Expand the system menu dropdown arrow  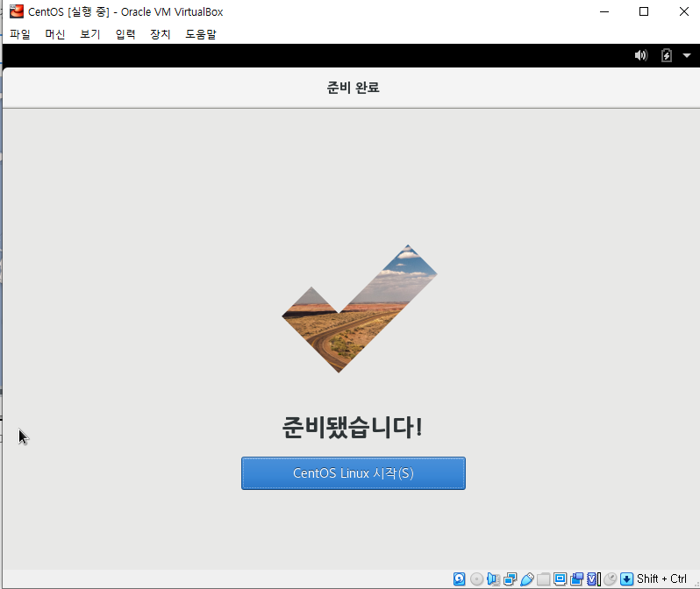click(x=687, y=55)
